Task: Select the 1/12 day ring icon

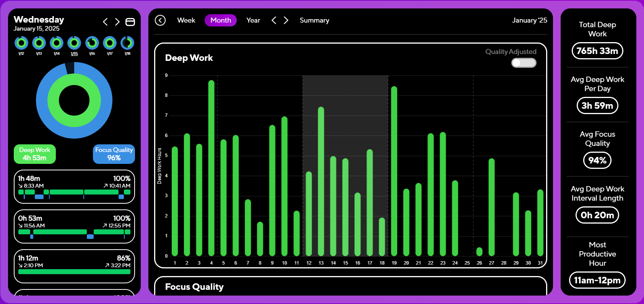Action: tap(21, 43)
